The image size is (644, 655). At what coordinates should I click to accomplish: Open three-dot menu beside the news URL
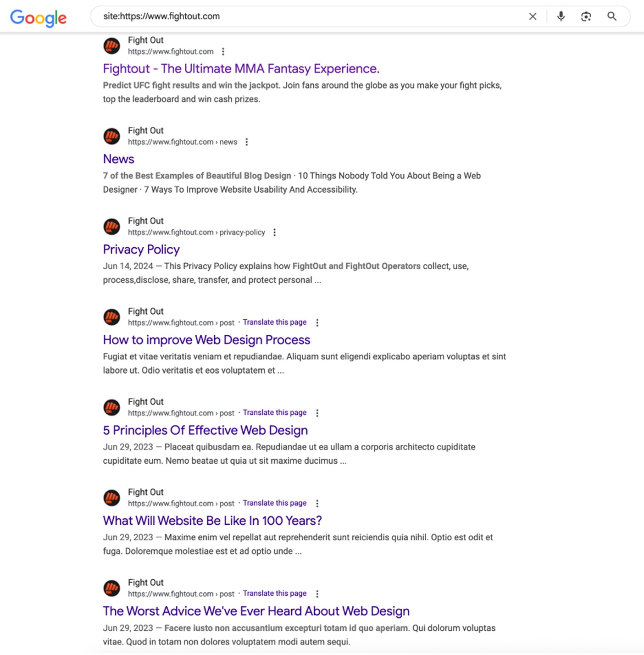pyautogui.click(x=247, y=142)
